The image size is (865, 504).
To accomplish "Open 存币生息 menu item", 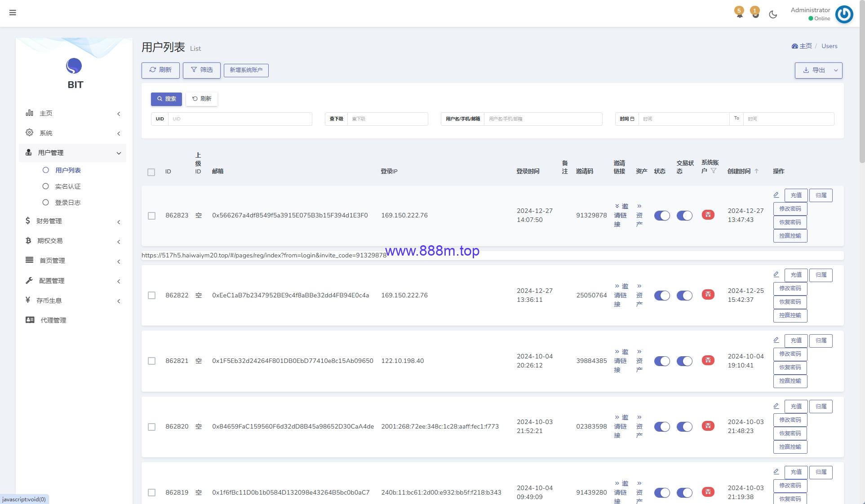I will 49,301.
